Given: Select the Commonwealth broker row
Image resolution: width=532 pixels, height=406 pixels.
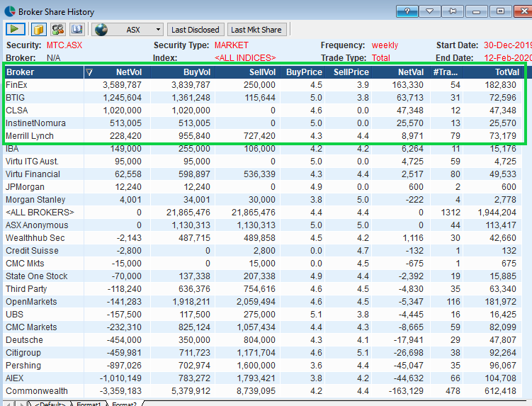Looking at the screenshot, I should [264, 391].
